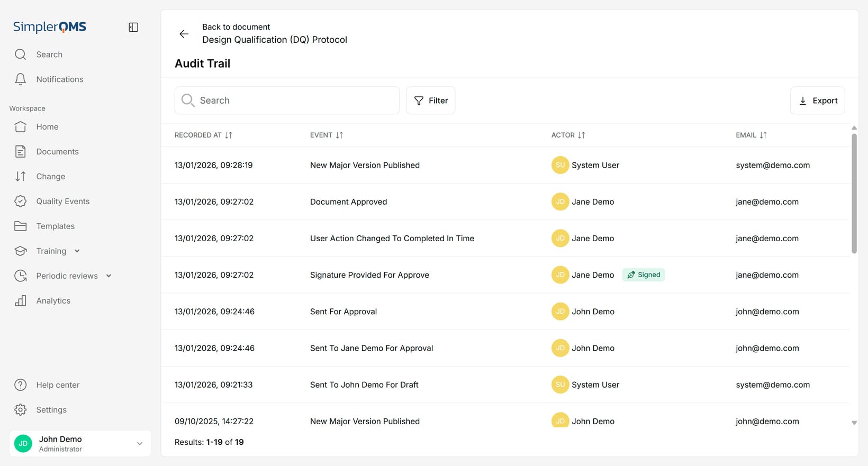Click Design Qualification (DQ) Protocol title link
Screen dimensions: 868x466
coord(275,40)
